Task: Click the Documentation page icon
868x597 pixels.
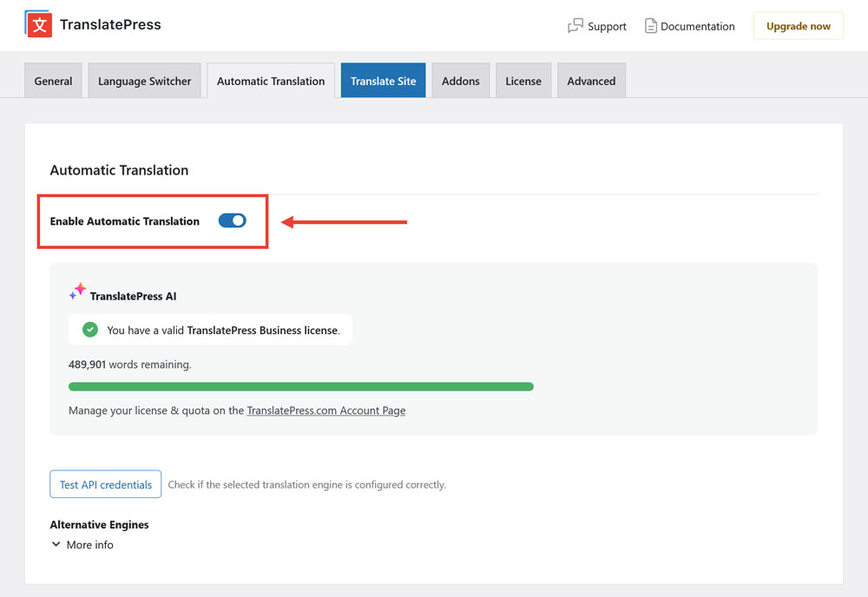Action: [x=649, y=26]
